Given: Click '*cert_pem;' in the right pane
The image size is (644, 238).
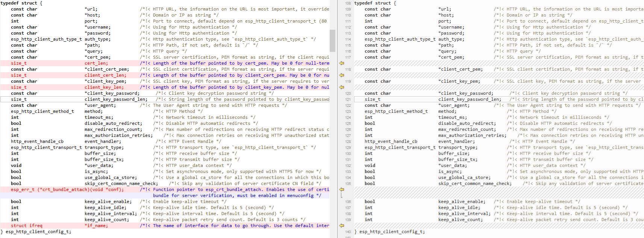Looking at the screenshot, I should 452,57.
